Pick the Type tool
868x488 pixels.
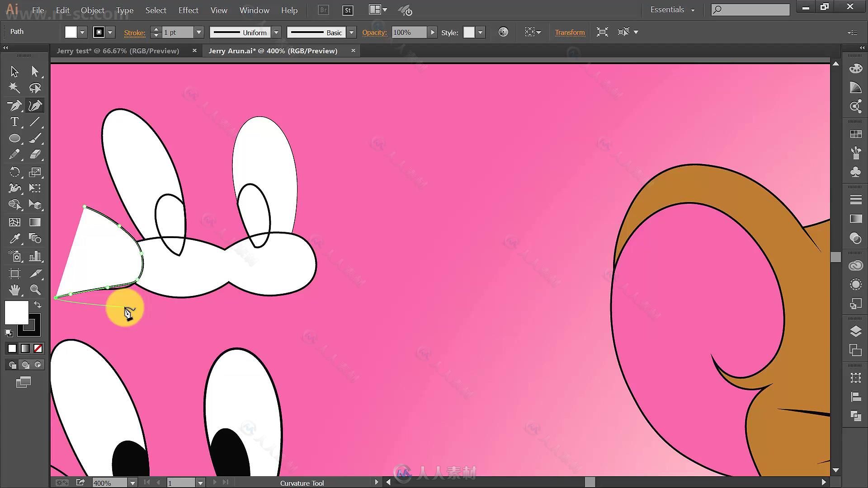[x=14, y=122]
